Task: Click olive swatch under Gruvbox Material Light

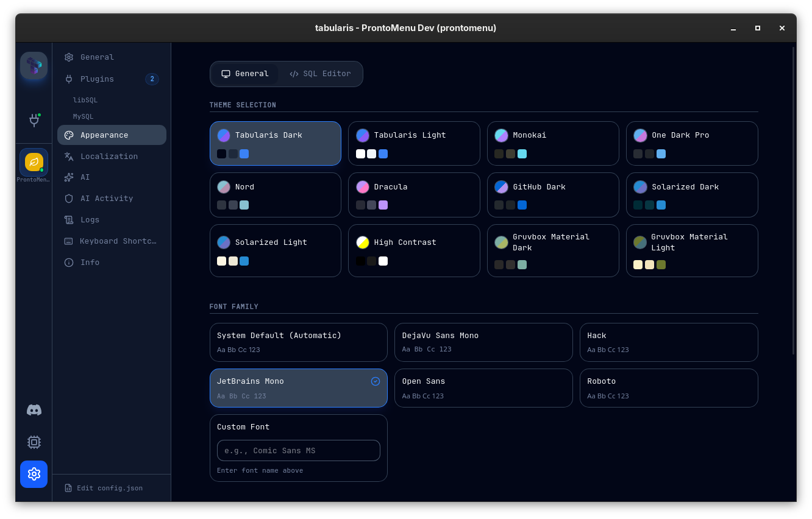Action: coord(661,265)
